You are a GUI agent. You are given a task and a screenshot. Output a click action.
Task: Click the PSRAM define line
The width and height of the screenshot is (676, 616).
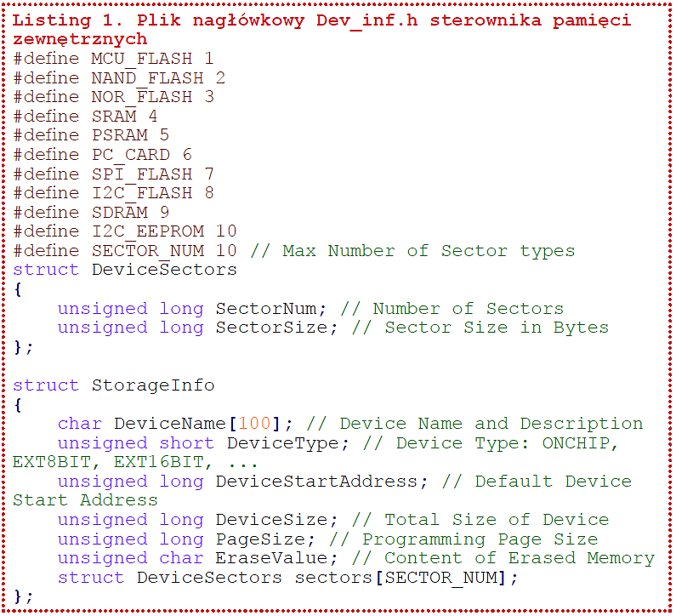91,135
